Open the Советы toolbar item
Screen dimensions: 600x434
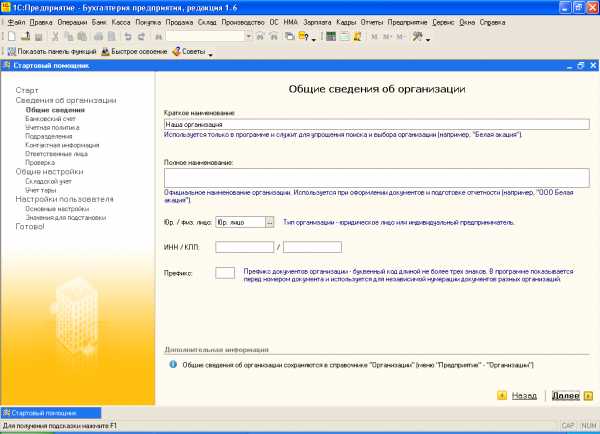(x=192, y=51)
